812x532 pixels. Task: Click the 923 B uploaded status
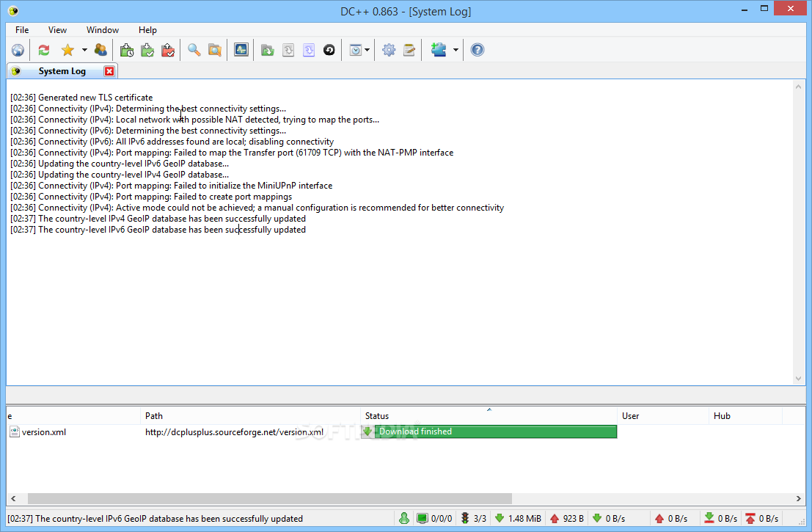tap(567, 519)
